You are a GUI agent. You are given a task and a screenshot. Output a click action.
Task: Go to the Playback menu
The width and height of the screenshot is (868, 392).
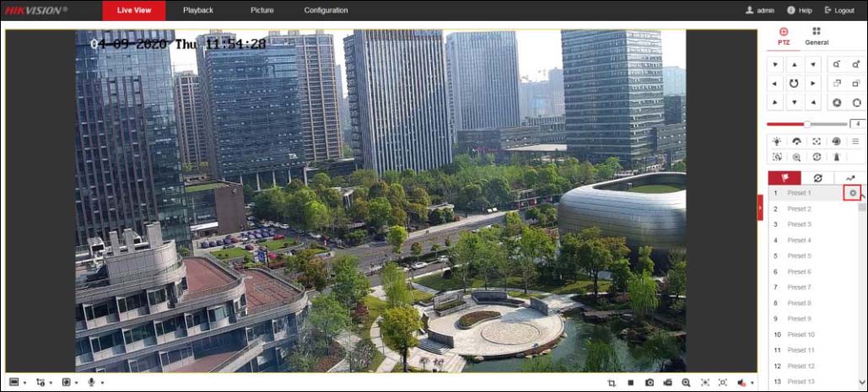[x=198, y=10]
